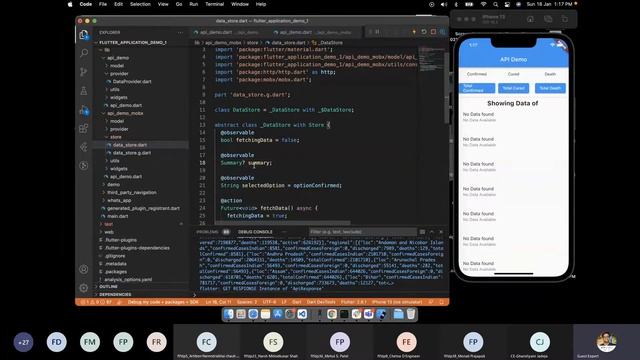Open the Run and Debug view

pyautogui.click(x=84, y=110)
